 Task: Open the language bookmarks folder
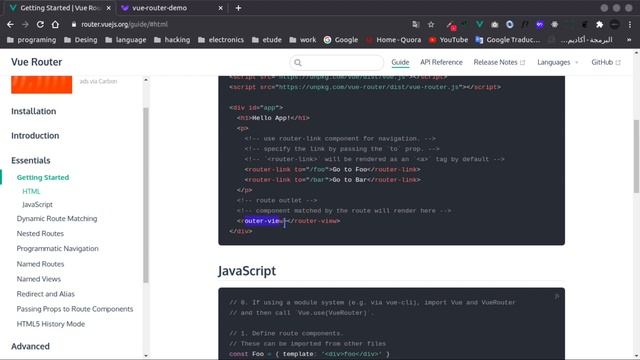pyautogui.click(x=125, y=40)
